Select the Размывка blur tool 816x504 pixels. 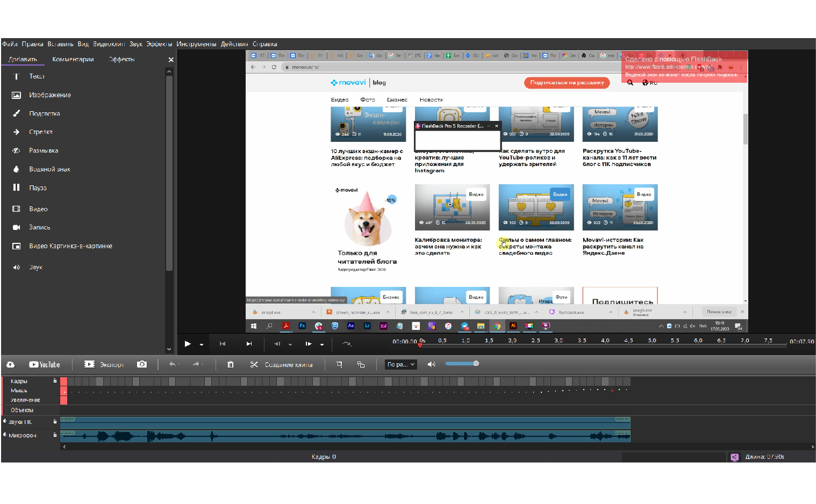coord(43,150)
